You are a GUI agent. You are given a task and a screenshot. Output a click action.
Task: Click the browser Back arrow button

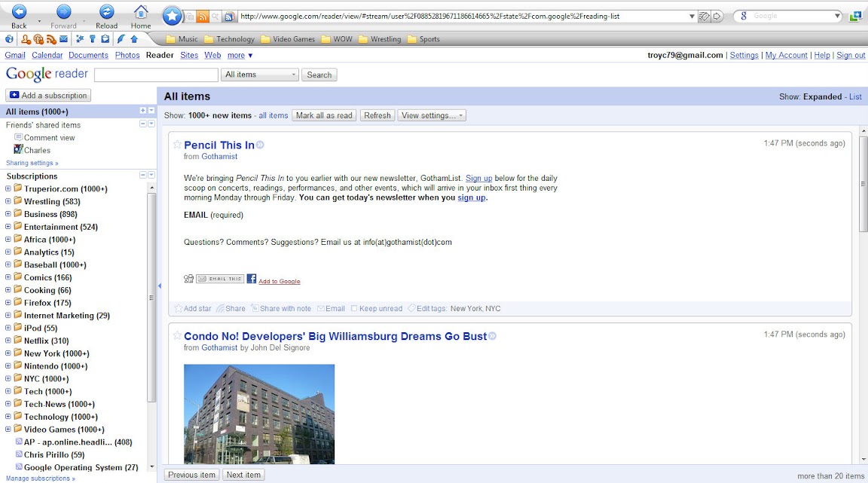(19, 11)
